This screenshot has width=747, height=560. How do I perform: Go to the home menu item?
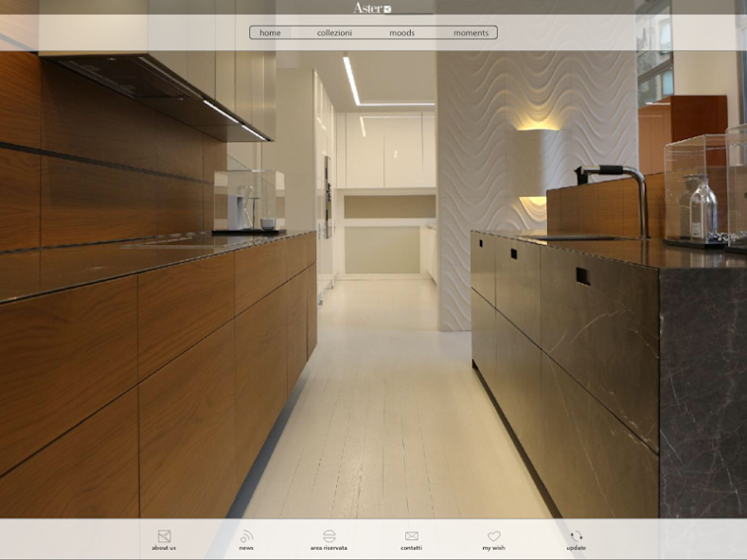270,33
